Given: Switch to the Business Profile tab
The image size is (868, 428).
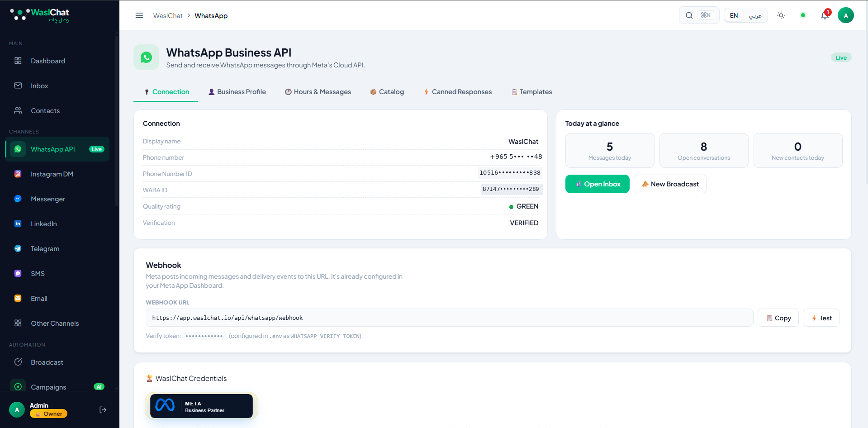Looking at the screenshot, I should point(237,92).
